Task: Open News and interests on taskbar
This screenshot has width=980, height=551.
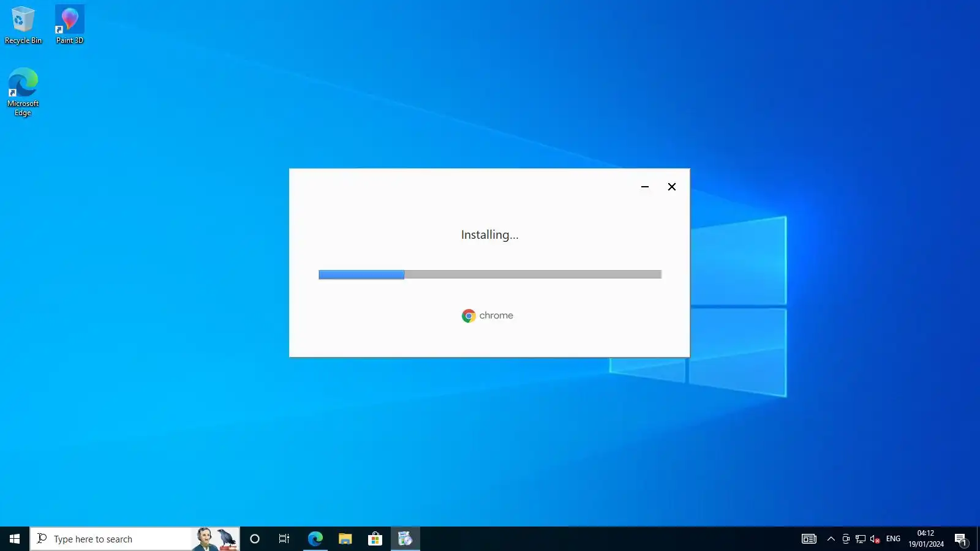Action: [809, 539]
